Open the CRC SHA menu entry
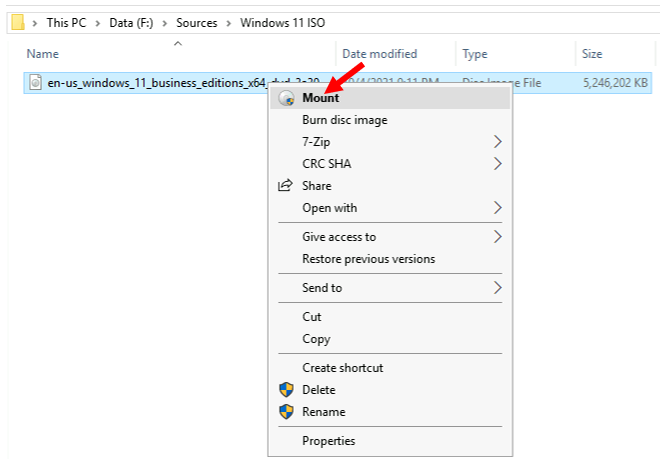This screenshot has height=459, width=665. coord(390,164)
